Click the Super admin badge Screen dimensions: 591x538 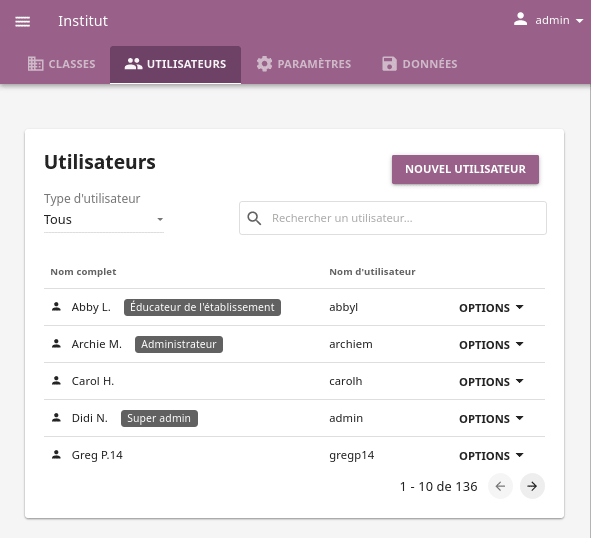click(x=159, y=418)
